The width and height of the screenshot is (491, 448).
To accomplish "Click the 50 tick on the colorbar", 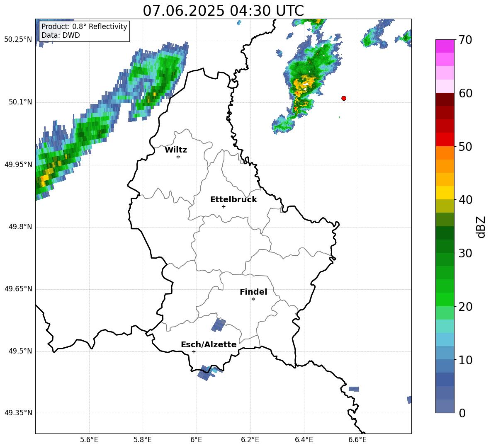I will click(465, 146).
